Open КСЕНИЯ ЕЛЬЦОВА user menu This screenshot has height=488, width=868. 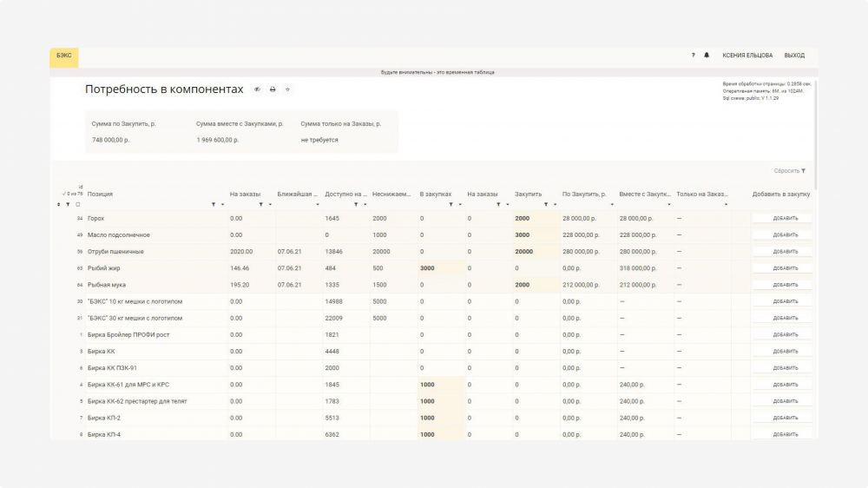747,56
